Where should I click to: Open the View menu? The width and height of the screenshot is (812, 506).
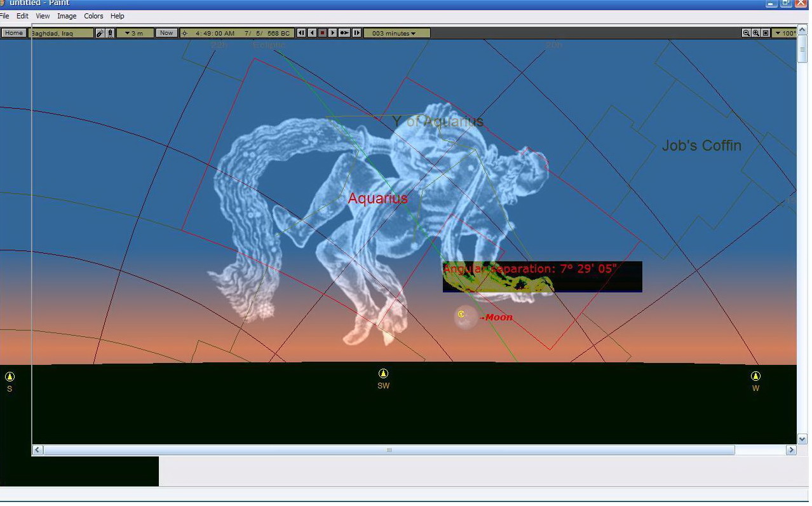[x=43, y=16]
